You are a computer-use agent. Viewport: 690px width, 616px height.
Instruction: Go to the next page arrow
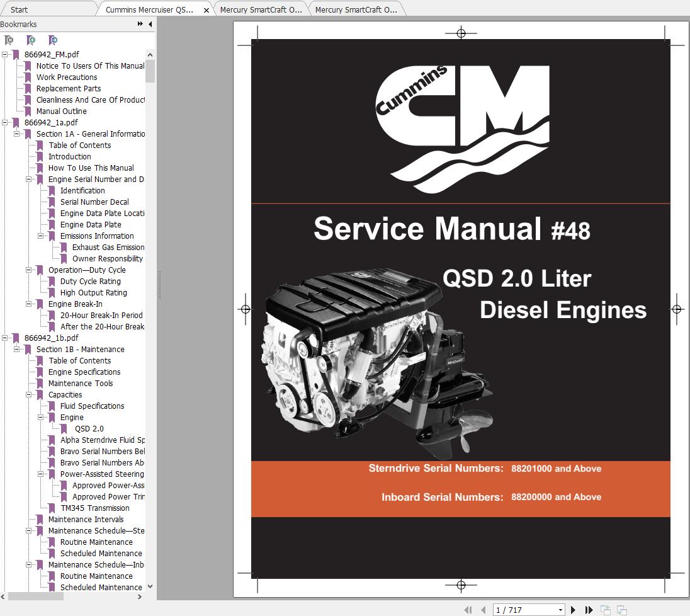(x=573, y=609)
